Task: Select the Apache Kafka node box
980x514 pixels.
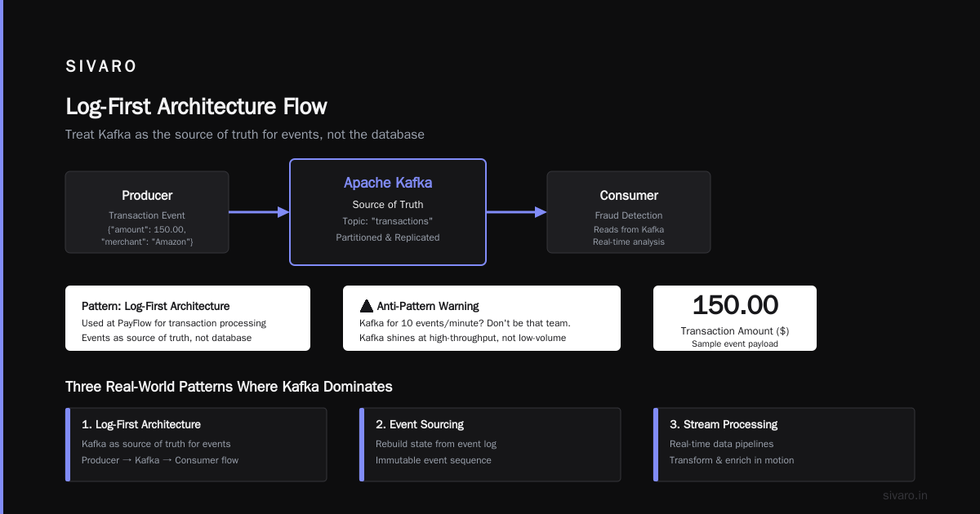Action: coord(388,212)
